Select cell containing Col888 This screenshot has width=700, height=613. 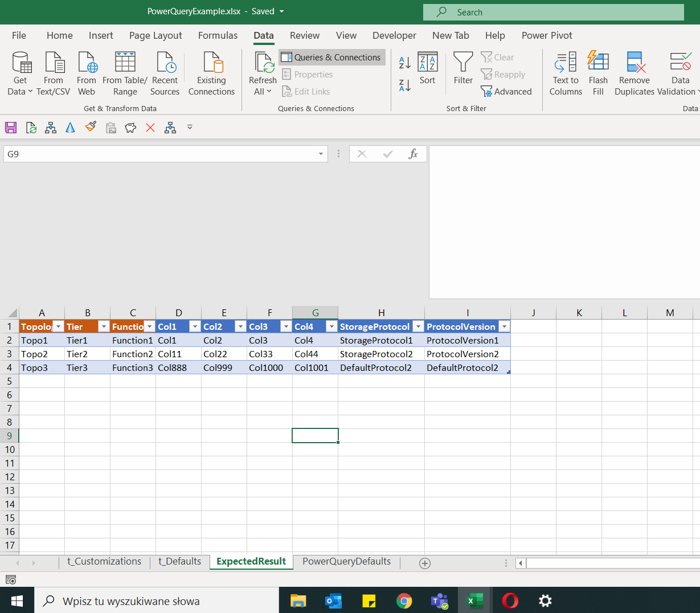(178, 367)
